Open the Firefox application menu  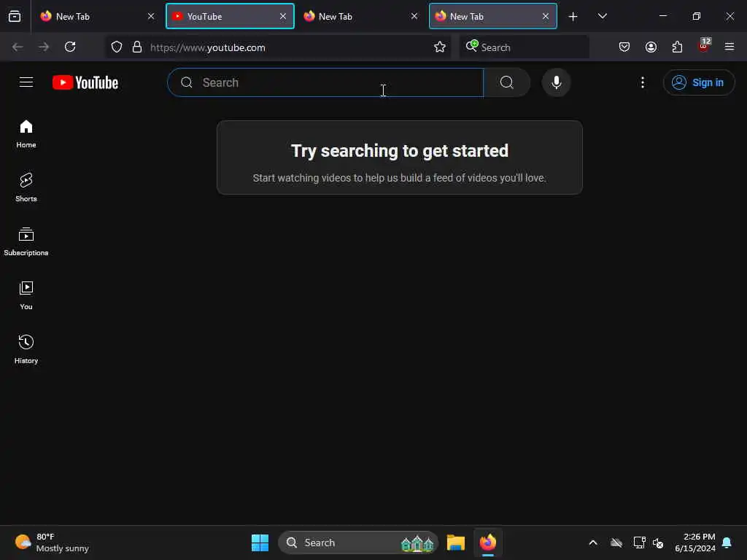[729, 47]
